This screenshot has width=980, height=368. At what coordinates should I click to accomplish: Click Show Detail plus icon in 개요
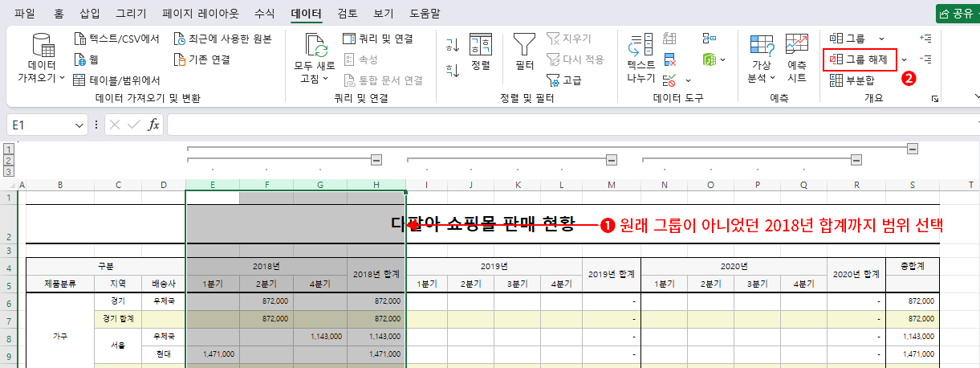coord(925,38)
